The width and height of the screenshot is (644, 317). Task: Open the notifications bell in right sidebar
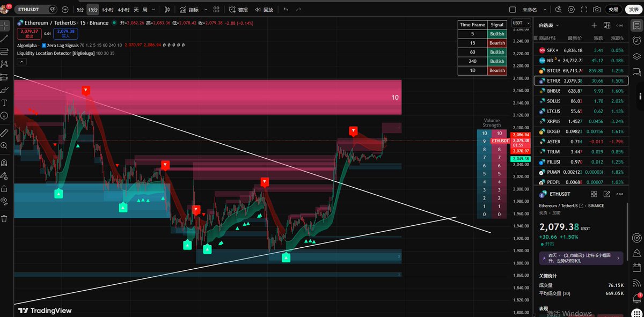click(636, 297)
